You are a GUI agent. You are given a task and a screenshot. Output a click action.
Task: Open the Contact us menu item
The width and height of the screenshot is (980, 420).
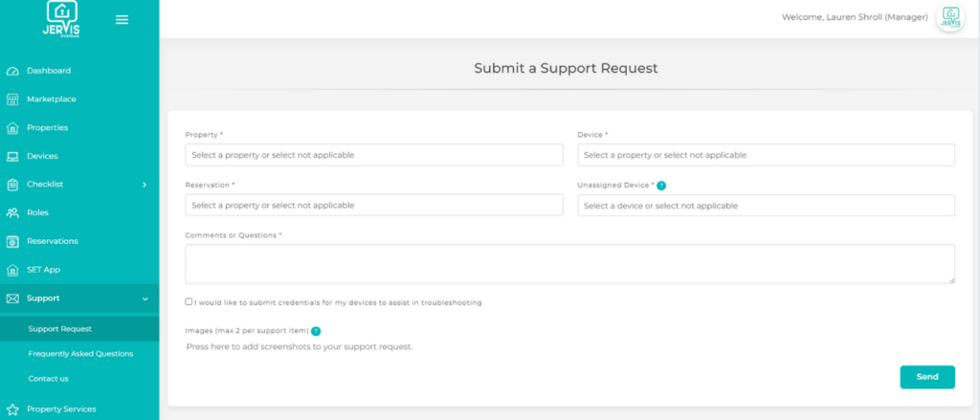pyautogui.click(x=48, y=379)
